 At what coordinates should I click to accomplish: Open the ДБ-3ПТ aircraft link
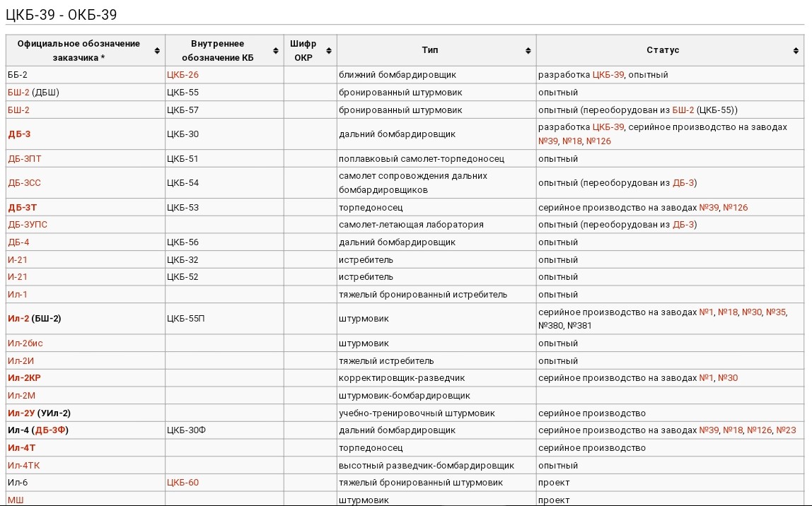pos(24,159)
